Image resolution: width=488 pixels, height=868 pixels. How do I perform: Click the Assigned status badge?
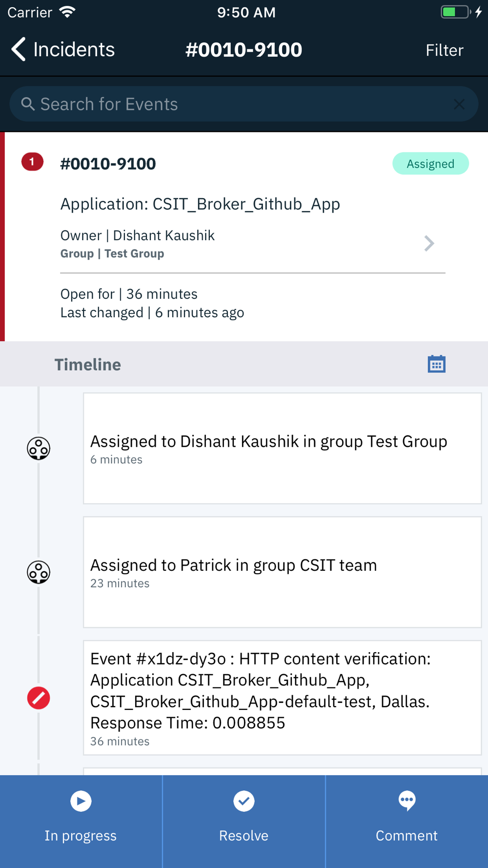430,164
